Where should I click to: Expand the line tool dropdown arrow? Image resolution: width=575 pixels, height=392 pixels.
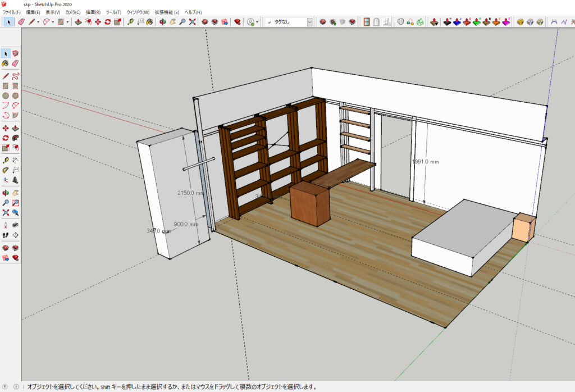tap(38, 22)
